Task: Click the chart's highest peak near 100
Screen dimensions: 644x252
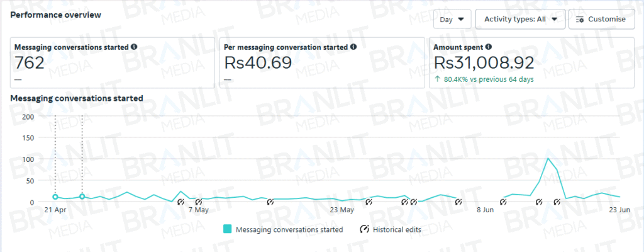Action: (x=548, y=159)
